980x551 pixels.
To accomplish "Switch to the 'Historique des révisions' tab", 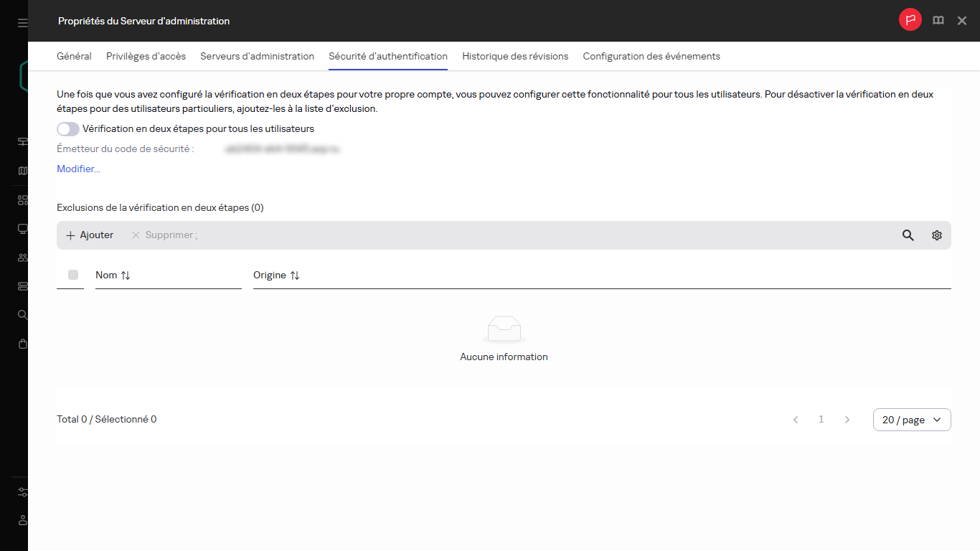I will [515, 55].
